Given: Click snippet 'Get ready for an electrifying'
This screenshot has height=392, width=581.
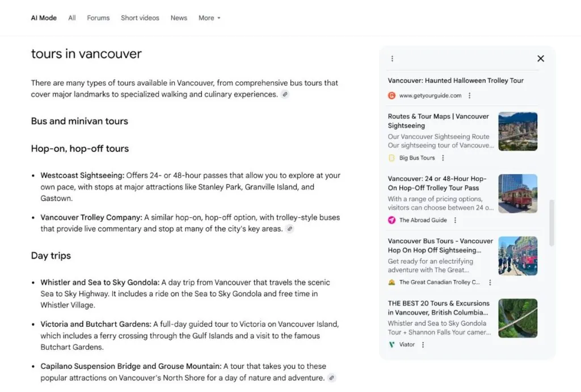Looking at the screenshot, I should tap(430, 261).
